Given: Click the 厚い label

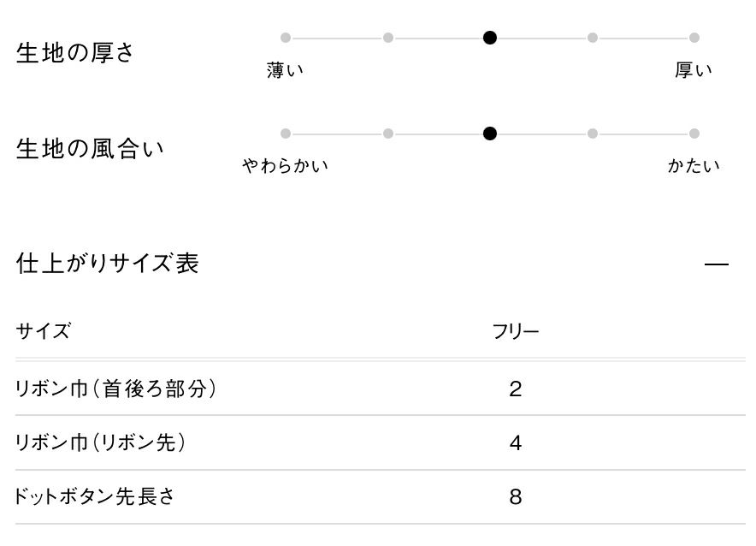Looking at the screenshot, I should (x=694, y=71).
